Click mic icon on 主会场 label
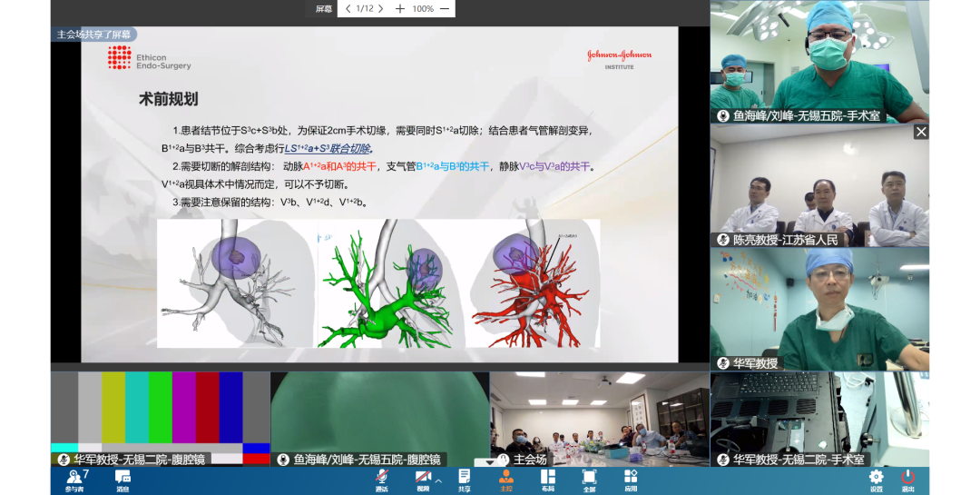The height and width of the screenshot is (495, 980). (503, 460)
